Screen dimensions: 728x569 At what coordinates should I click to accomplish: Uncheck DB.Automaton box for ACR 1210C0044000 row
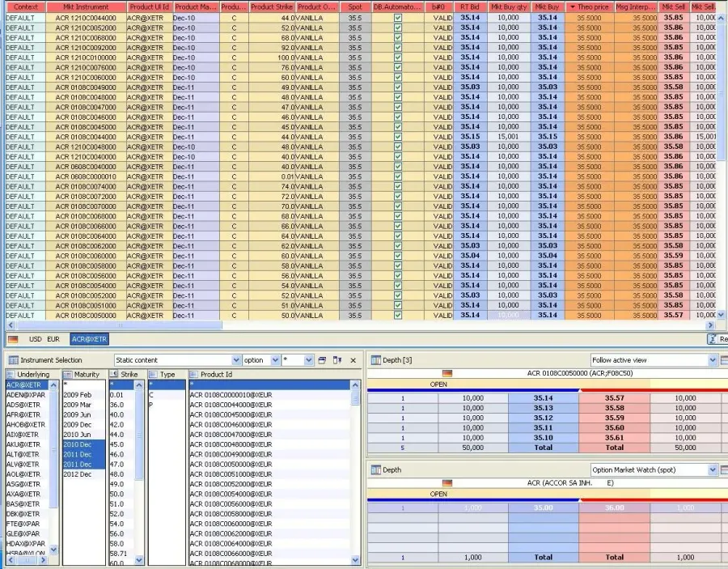click(398, 18)
